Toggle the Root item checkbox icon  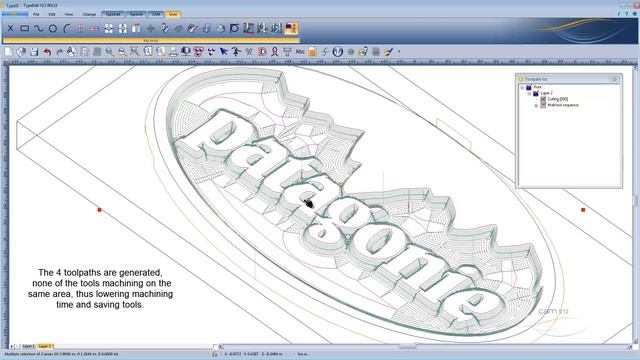tap(529, 87)
